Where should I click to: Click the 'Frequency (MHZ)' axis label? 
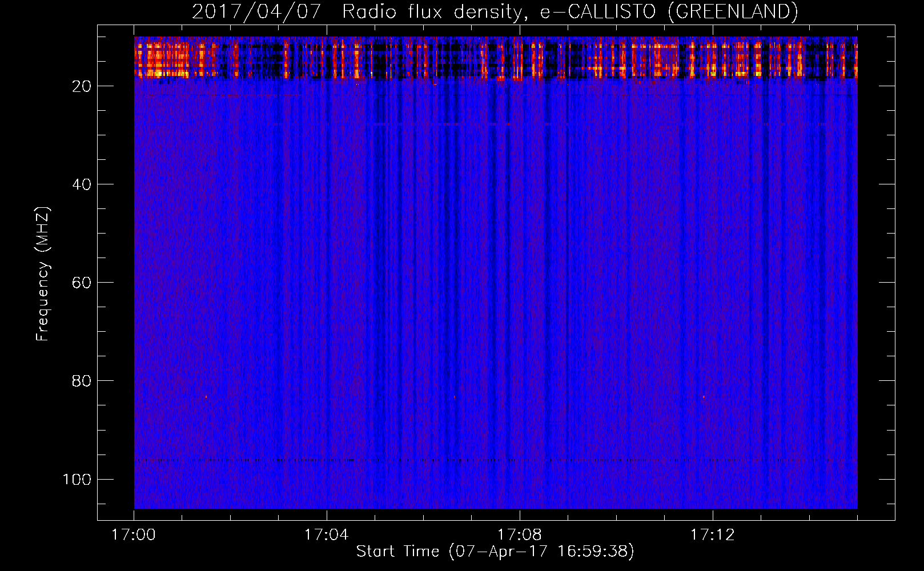[43, 274]
